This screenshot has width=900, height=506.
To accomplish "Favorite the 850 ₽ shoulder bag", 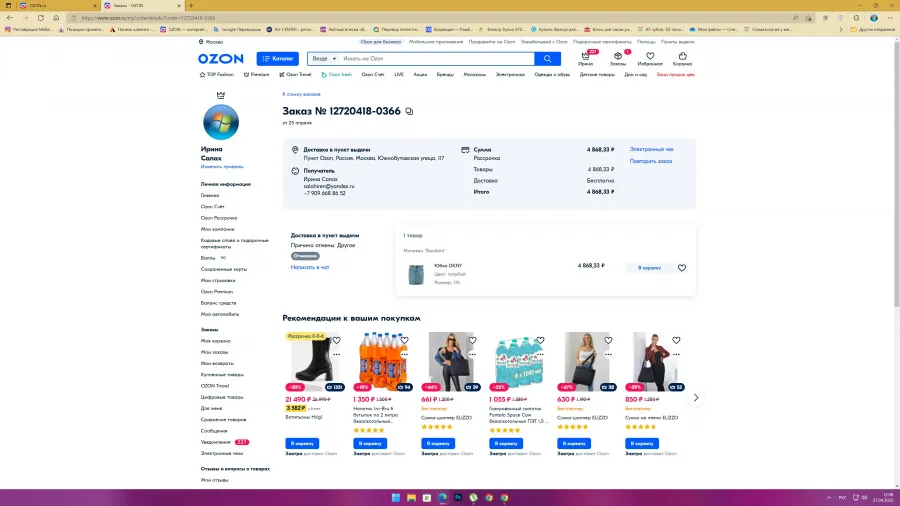I will pyautogui.click(x=676, y=340).
